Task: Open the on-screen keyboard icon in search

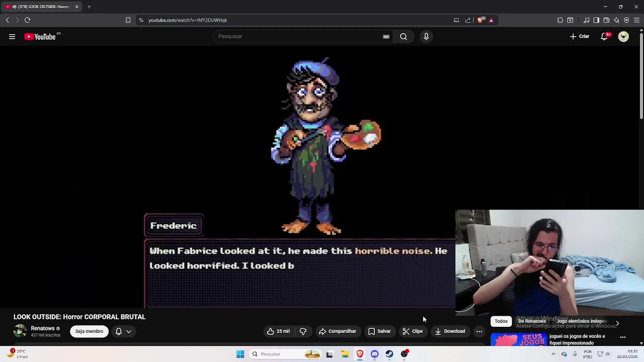Action: (x=386, y=36)
